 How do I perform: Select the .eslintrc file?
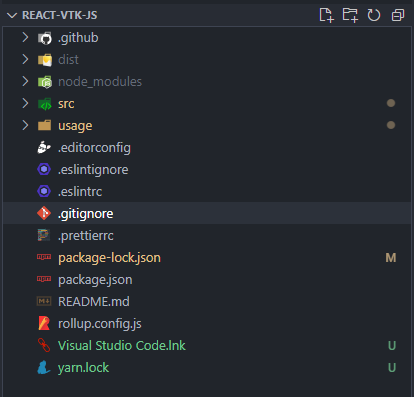(207, 191)
